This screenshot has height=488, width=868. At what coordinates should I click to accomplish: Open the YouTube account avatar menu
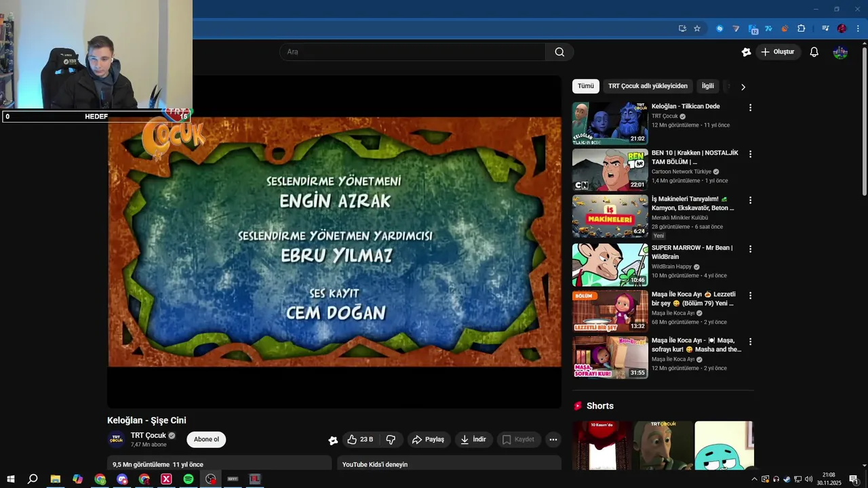[x=840, y=52]
